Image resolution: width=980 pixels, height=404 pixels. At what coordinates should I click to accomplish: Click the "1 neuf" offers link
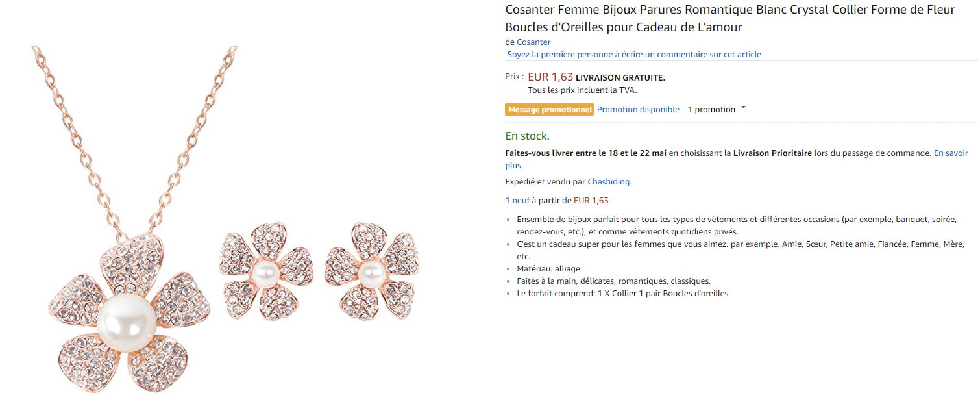coord(517,201)
